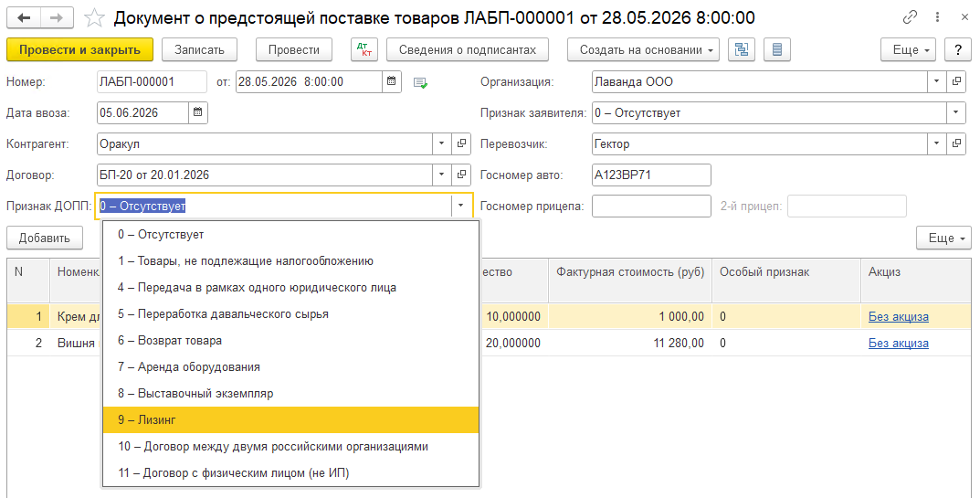Open the Гектор carrier card
The image size is (980, 498).
point(956,143)
